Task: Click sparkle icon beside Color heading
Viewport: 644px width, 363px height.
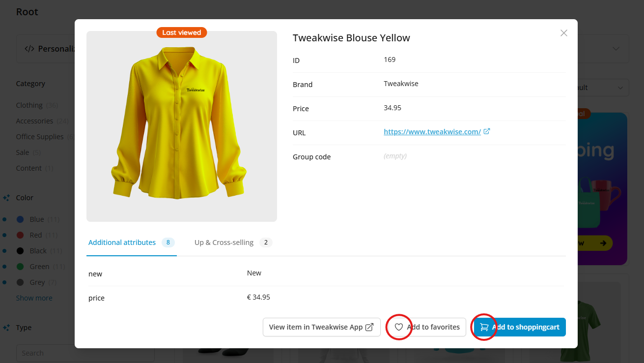Action: tap(6, 198)
